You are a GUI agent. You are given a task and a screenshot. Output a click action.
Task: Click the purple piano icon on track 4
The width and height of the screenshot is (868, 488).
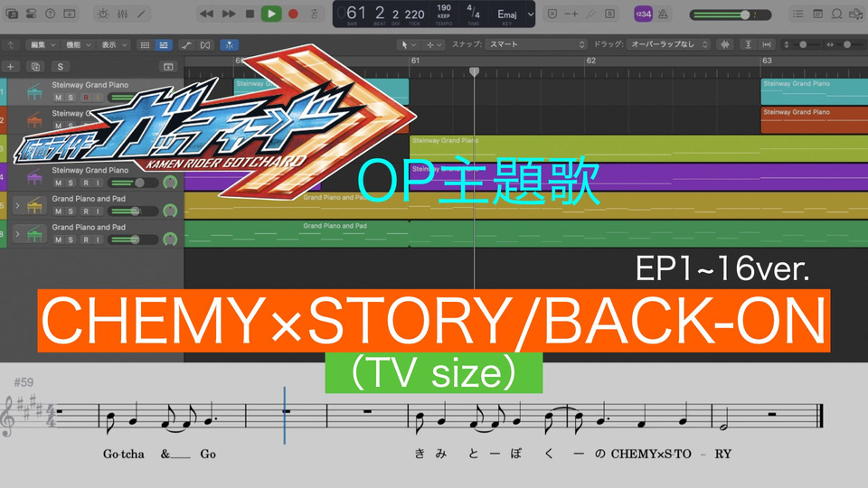pyautogui.click(x=34, y=178)
